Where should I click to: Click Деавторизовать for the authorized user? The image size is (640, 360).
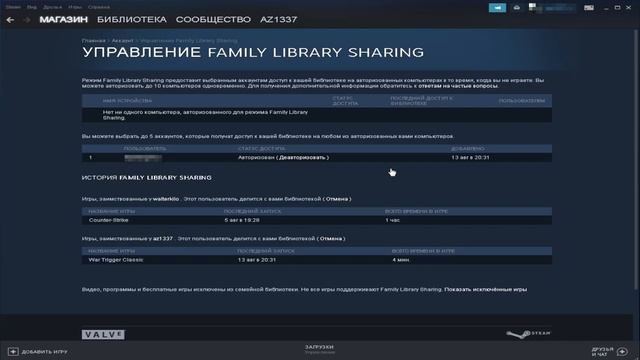click(302, 157)
